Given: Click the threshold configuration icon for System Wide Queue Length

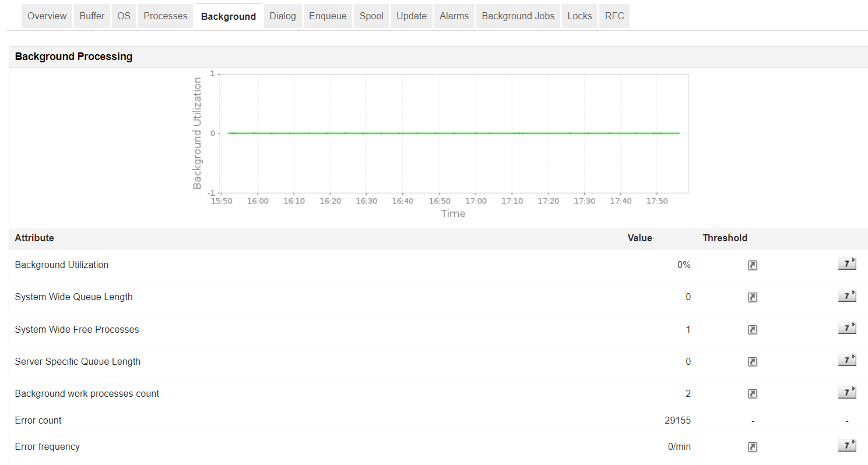Looking at the screenshot, I should [x=752, y=297].
